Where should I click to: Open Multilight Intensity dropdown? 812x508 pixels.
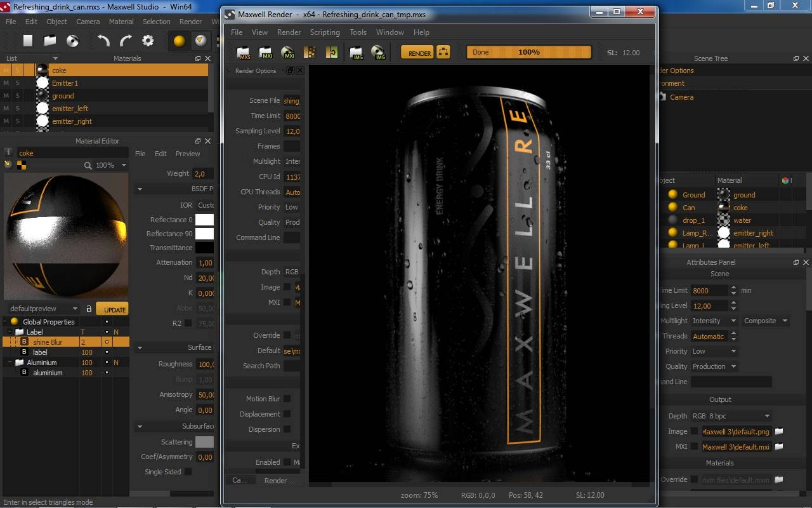point(714,321)
